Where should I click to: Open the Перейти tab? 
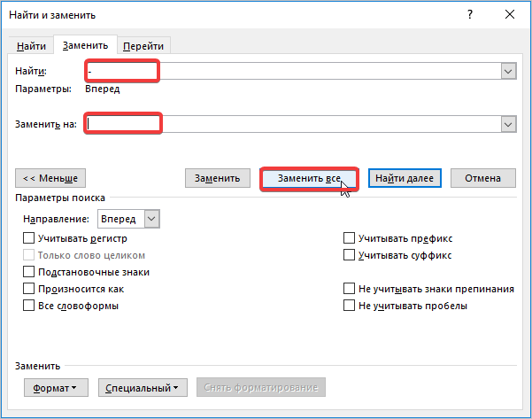143,46
